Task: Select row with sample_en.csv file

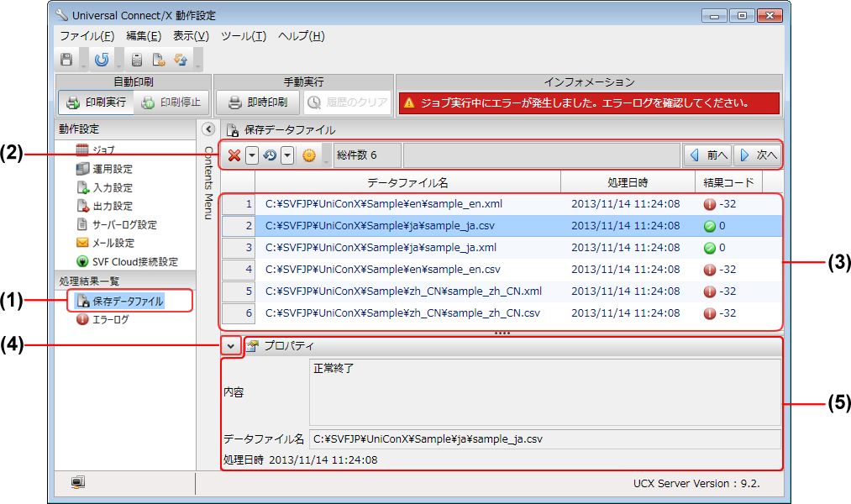Action: point(502,270)
